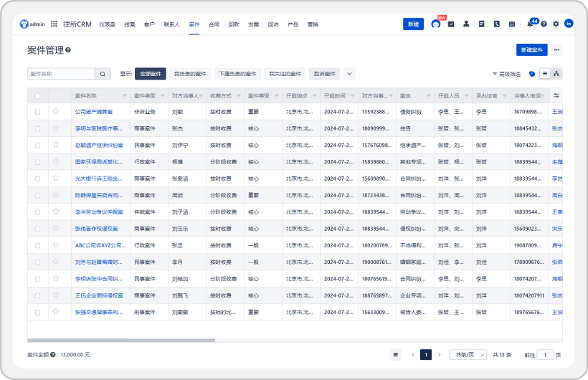Check the 赵敏遗产继承纠纷案 row checkbox
This screenshot has width=588, height=380.
tap(37, 145)
